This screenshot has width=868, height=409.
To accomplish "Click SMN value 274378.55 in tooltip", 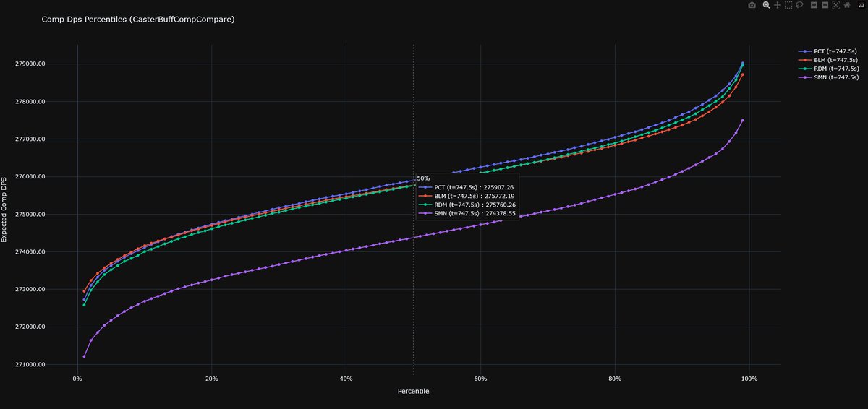I will (500, 213).
